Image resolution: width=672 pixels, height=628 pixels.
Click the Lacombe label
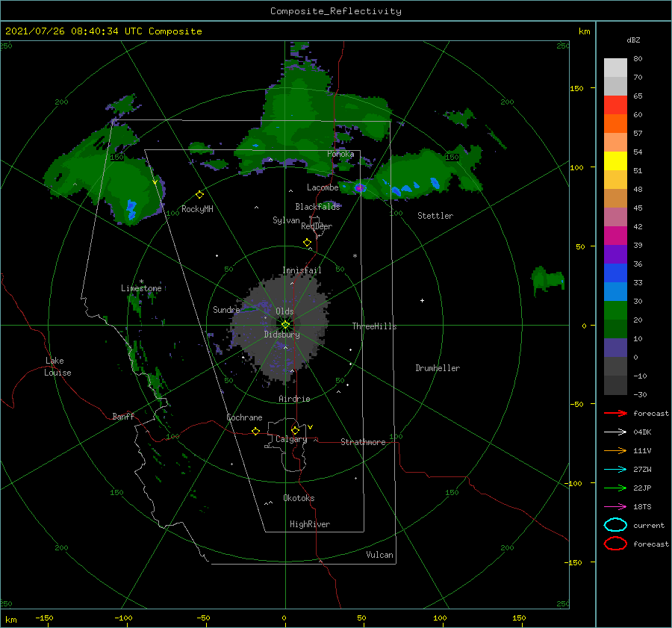point(323,187)
